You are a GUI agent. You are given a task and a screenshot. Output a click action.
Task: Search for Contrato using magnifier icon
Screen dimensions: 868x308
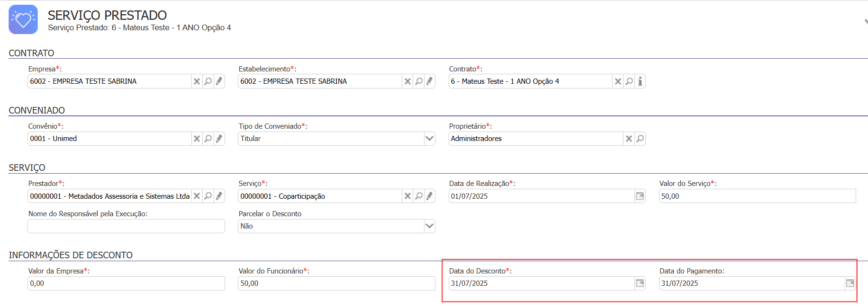coord(629,81)
